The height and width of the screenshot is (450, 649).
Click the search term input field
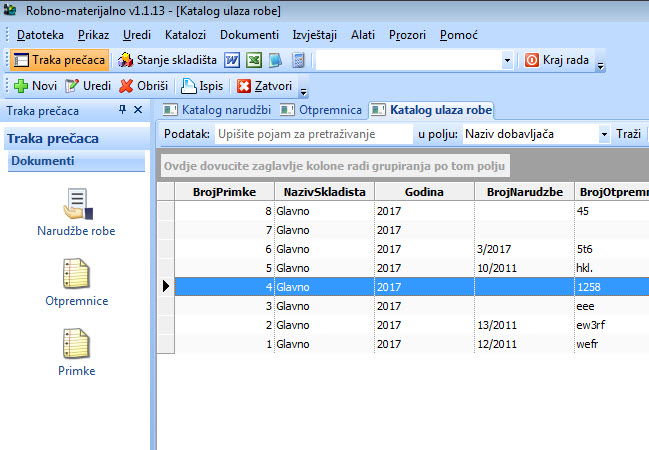point(312,133)
